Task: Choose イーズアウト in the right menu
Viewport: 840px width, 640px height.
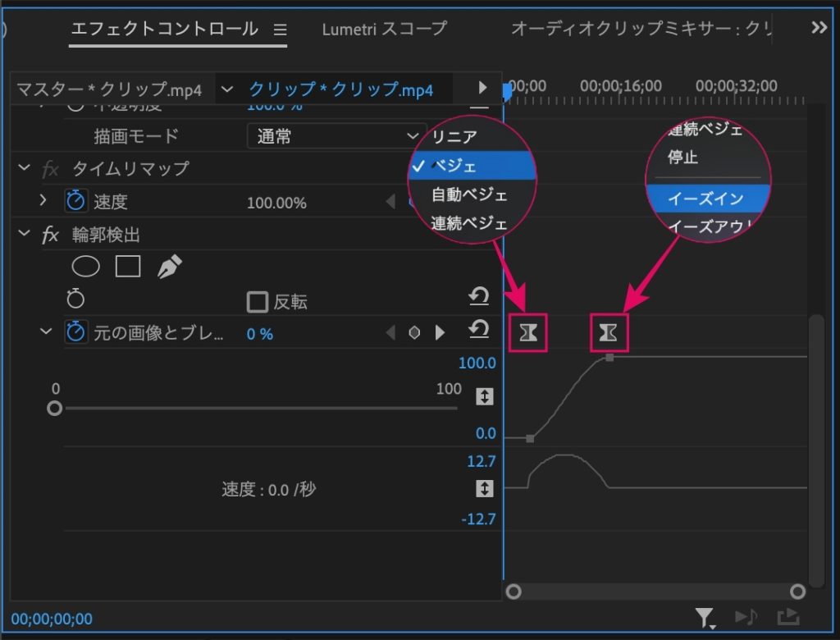Action: click(x=710, y=226)
